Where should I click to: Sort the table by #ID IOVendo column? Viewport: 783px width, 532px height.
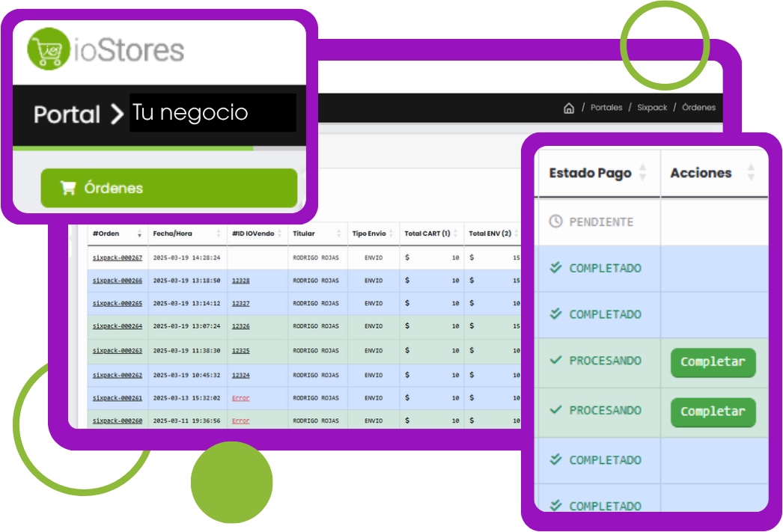tap(280, 234)
